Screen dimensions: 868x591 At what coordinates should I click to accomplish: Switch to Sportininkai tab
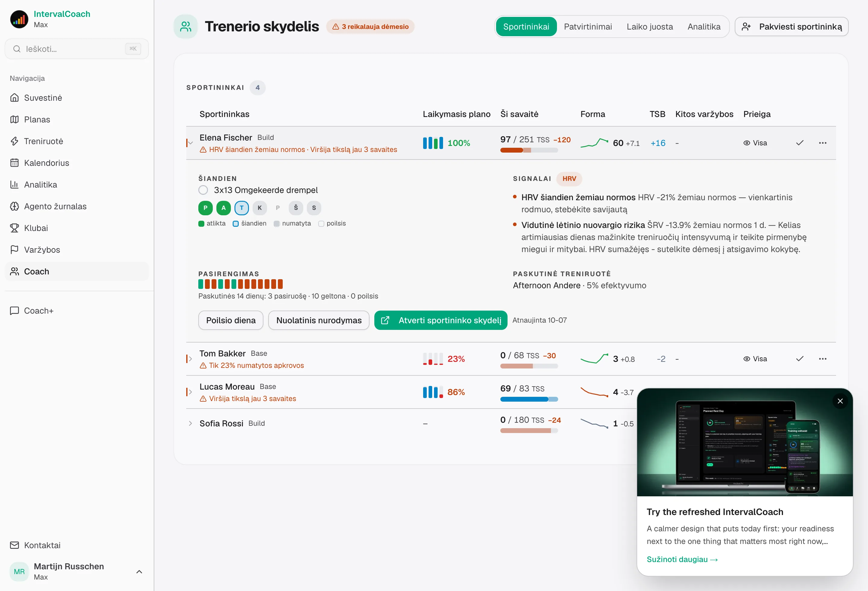click(x=526, y=27)
